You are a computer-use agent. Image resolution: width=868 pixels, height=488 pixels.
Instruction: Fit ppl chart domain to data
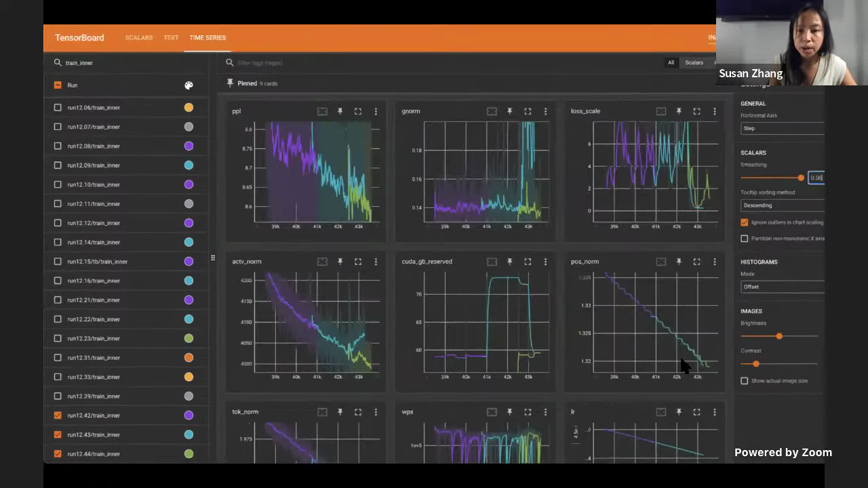[x=322, y=111]
